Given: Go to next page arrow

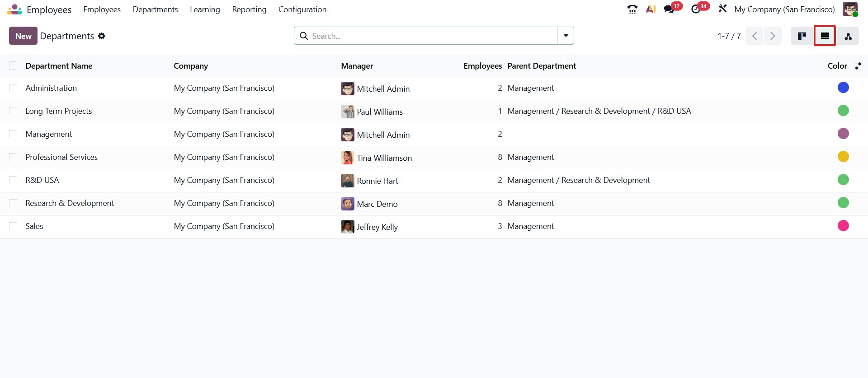Looking at the screenshot, I should coord(773,36).
